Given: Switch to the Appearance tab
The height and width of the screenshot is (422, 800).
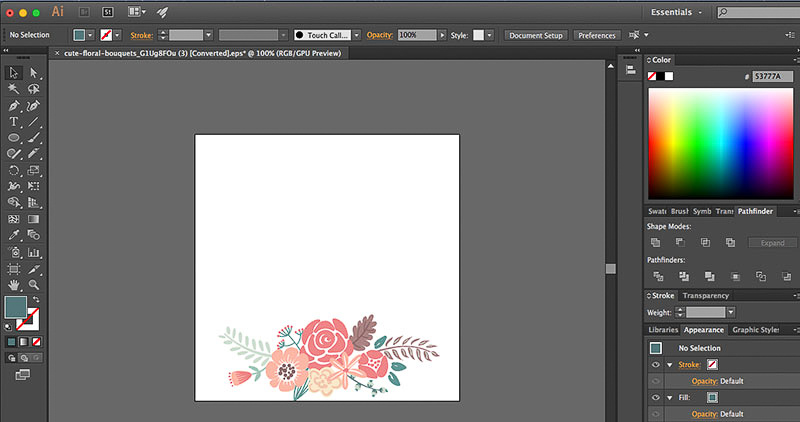Looking at the screenshot, I should coord(704,330).
